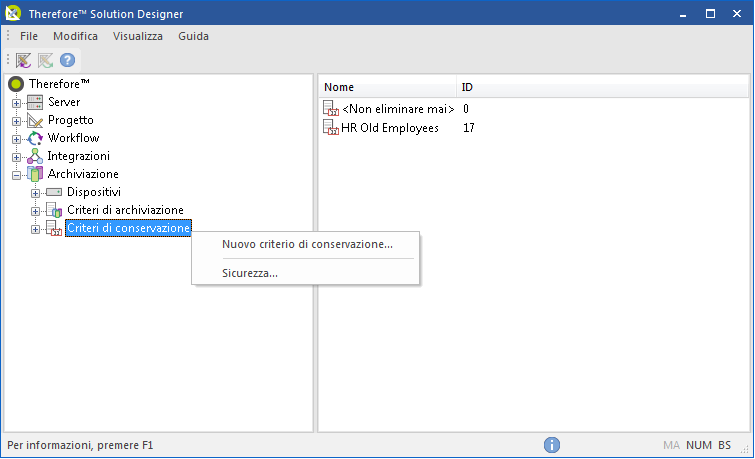Open the Visualizza menu

pos(137,36)
